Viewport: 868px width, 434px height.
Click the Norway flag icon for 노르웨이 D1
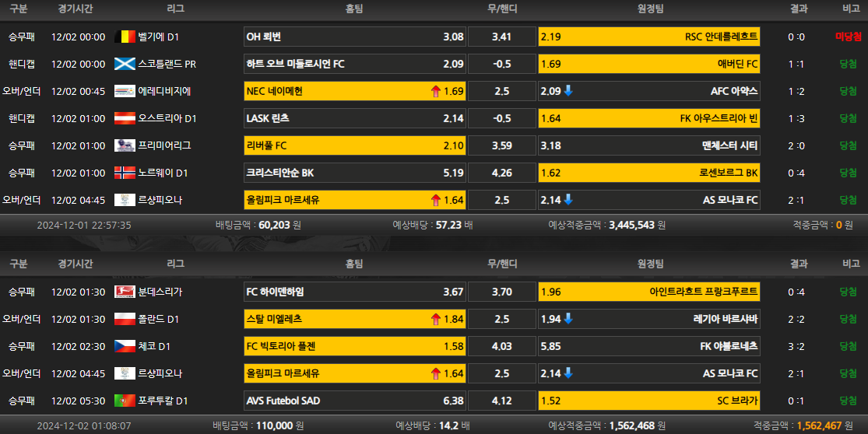point(125,173)
